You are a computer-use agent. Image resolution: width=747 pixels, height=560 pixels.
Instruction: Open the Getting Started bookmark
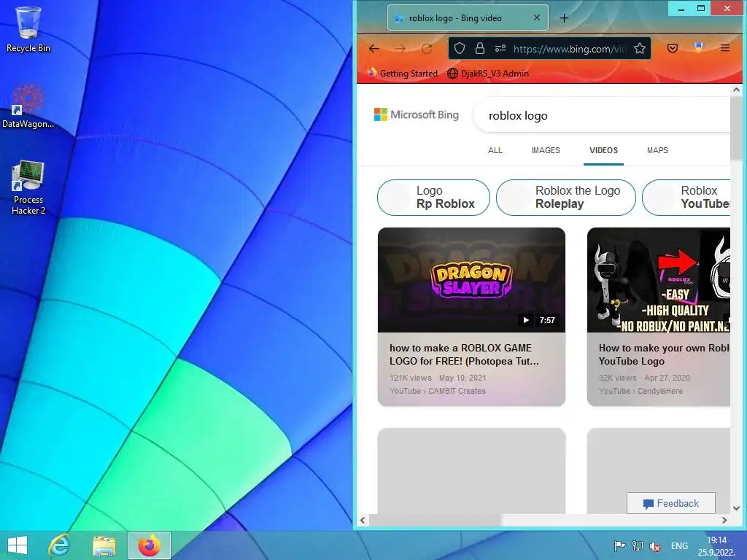403,74
